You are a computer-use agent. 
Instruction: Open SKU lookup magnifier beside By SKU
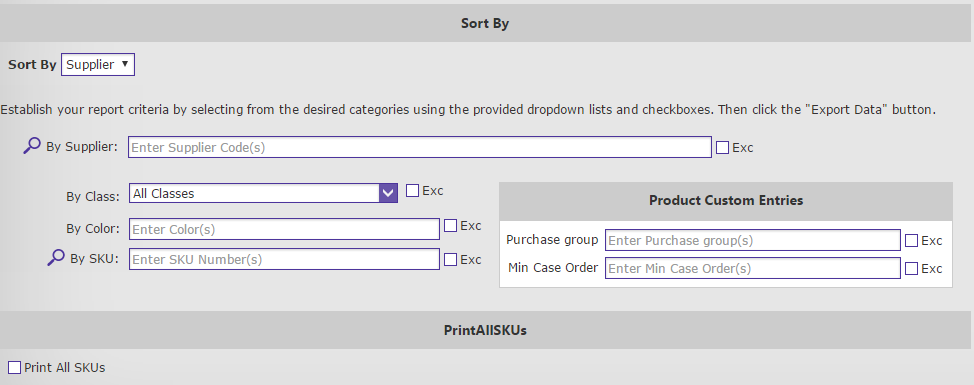coord(56,257)
